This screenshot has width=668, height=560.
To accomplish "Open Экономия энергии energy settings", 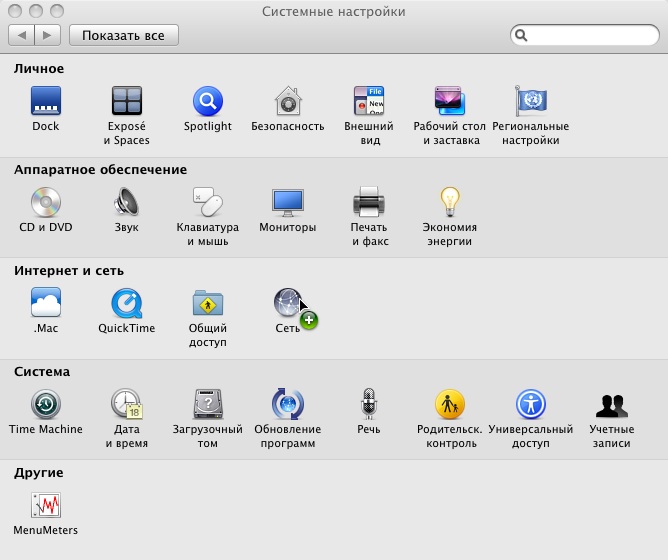I will tap(449, 202).
